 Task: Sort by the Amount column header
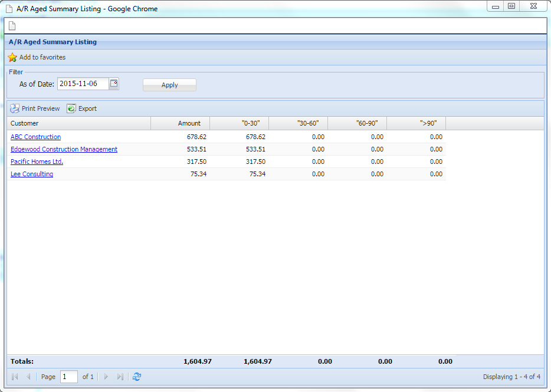point(180,123)
